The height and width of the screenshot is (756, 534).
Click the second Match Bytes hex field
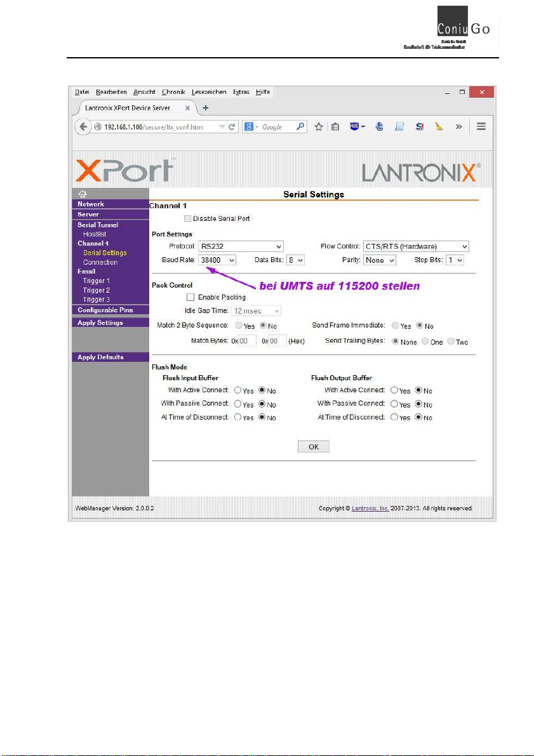[x=277, y=341]
